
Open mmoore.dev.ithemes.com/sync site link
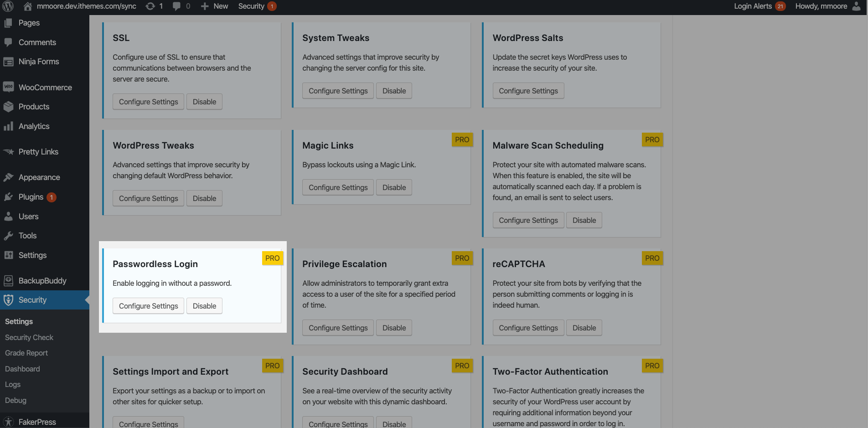tap(87, 6)
